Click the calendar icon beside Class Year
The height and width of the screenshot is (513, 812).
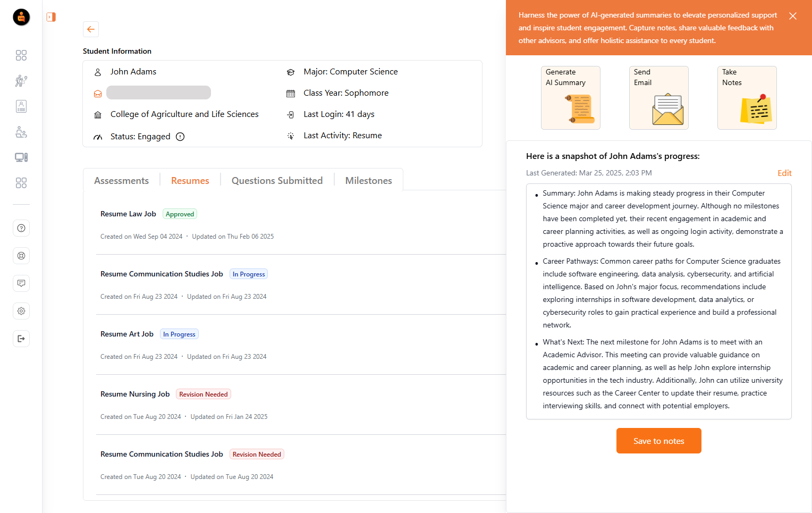[x=291, y=94]
